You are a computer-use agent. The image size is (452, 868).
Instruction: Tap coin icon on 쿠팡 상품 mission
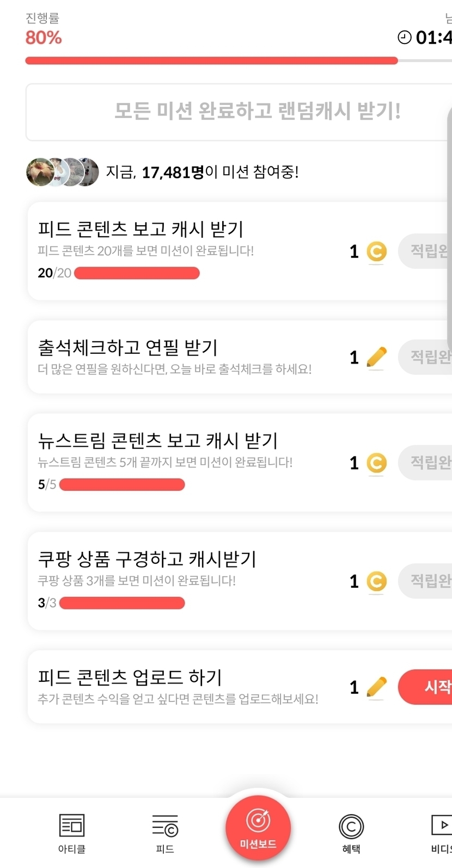(x=376, y=581)
